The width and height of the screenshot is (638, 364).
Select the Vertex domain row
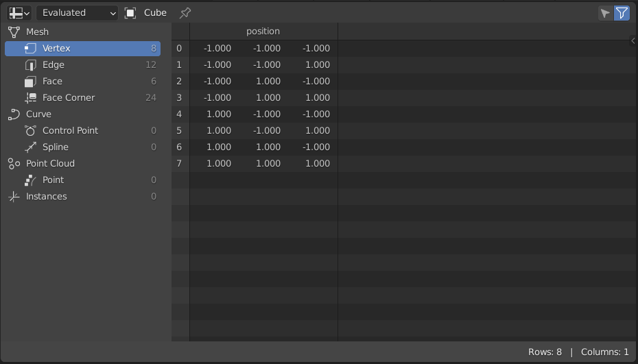[82, 49]
